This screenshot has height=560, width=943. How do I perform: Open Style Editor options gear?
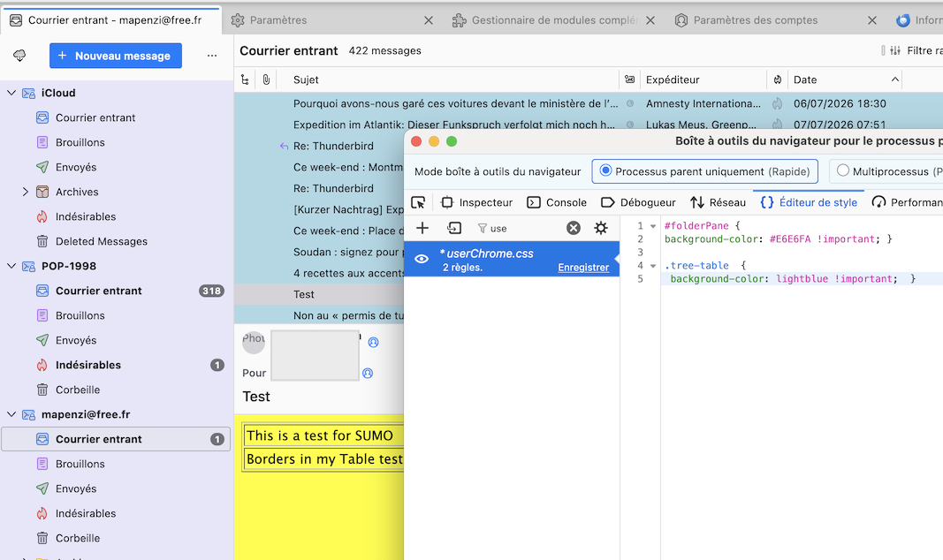point(601,228)
